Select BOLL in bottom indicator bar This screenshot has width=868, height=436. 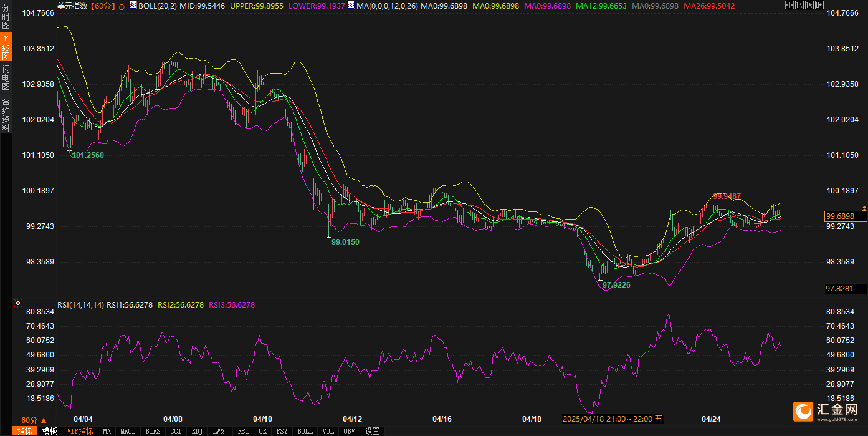point(305,431)
